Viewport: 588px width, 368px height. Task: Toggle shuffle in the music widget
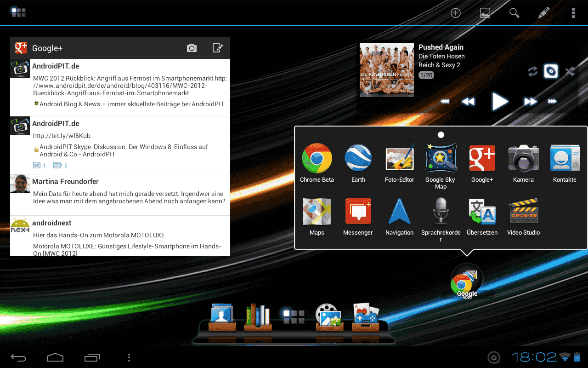pos(570,71)
